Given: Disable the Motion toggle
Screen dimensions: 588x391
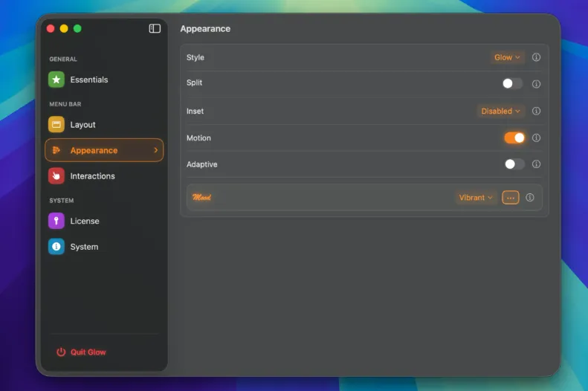Looking at the screenshot, I should pyautogui.click(x=514, y=138).
